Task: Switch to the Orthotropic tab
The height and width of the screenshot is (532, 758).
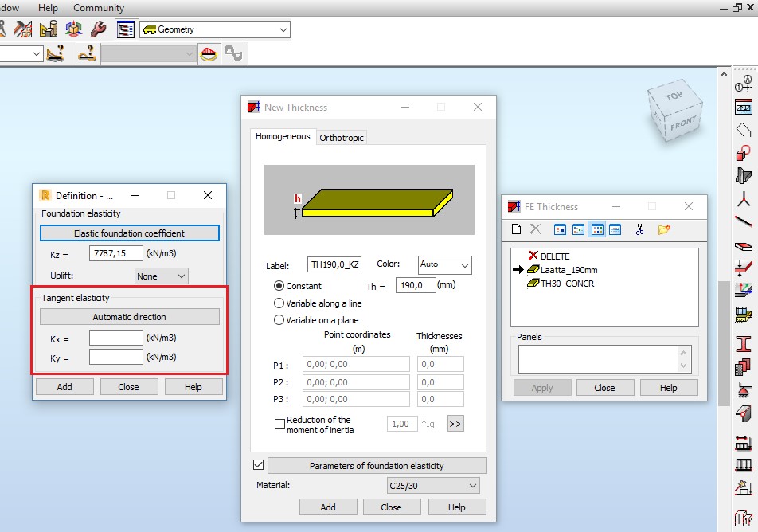Action: tap(342, 137)
